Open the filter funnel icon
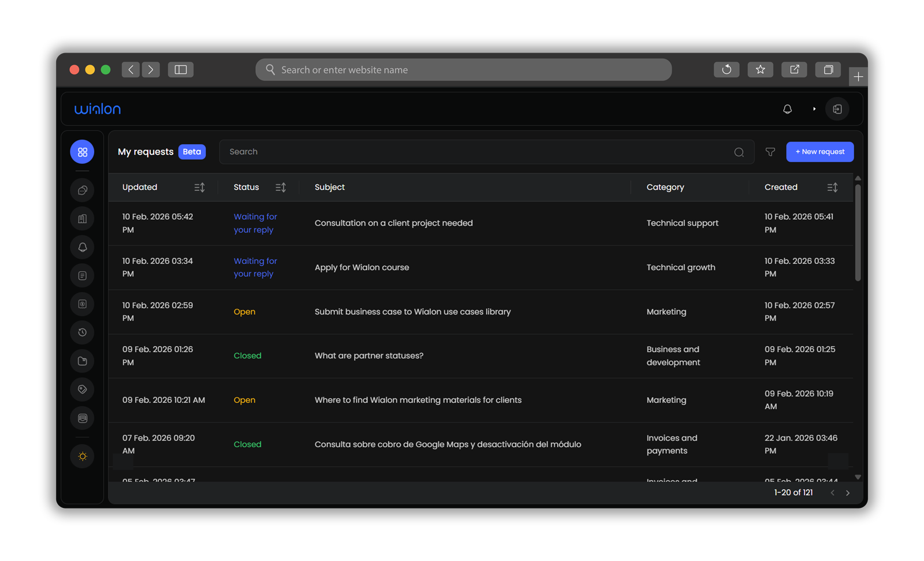 [x=770, y=152]
